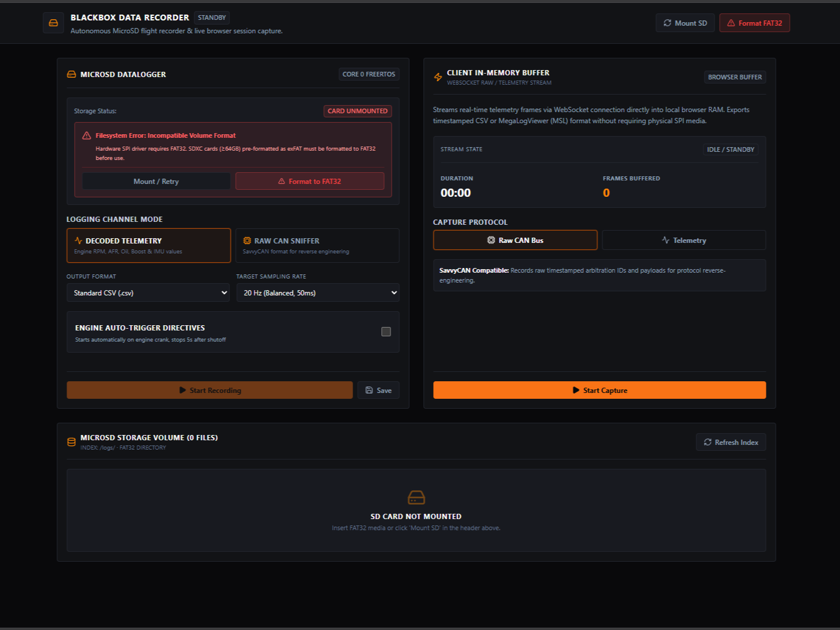Refresh Index of the MicroSD storage
Screen dimensions: 840x630
tap(731, 442)
